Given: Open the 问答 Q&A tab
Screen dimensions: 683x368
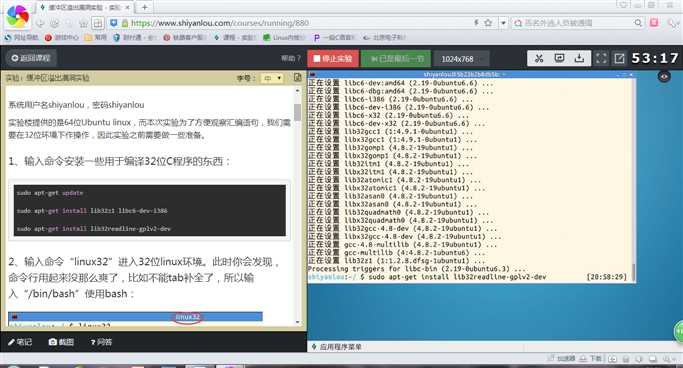Looking at the screenshot, I should pos(101,342).
